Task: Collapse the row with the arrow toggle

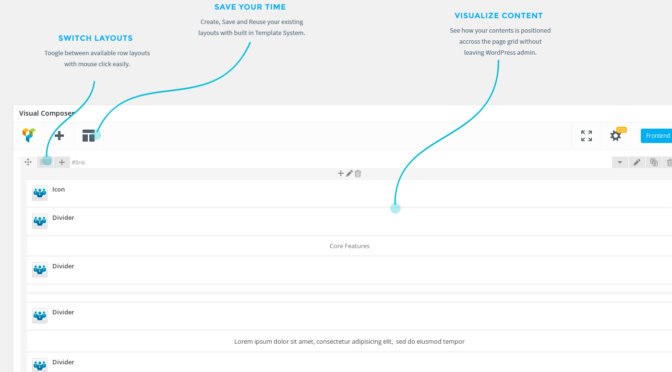Action: point(620,162)
